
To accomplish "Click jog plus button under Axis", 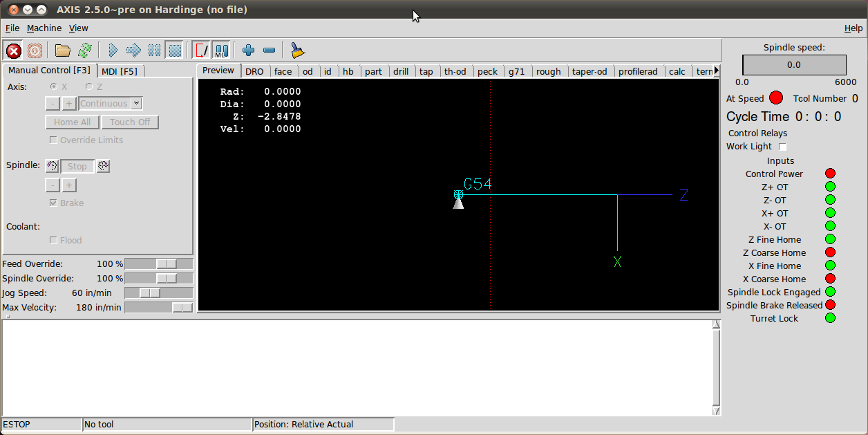I will pos(69,104).
